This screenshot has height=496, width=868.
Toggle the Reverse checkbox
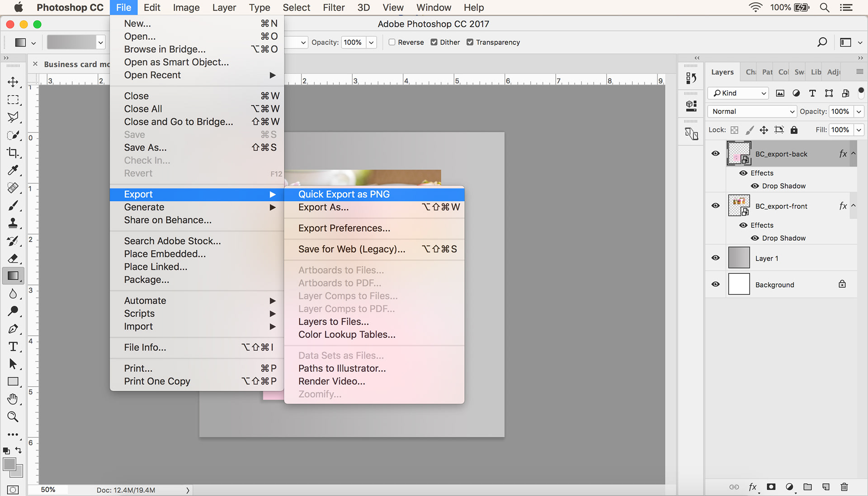[392, 42]
